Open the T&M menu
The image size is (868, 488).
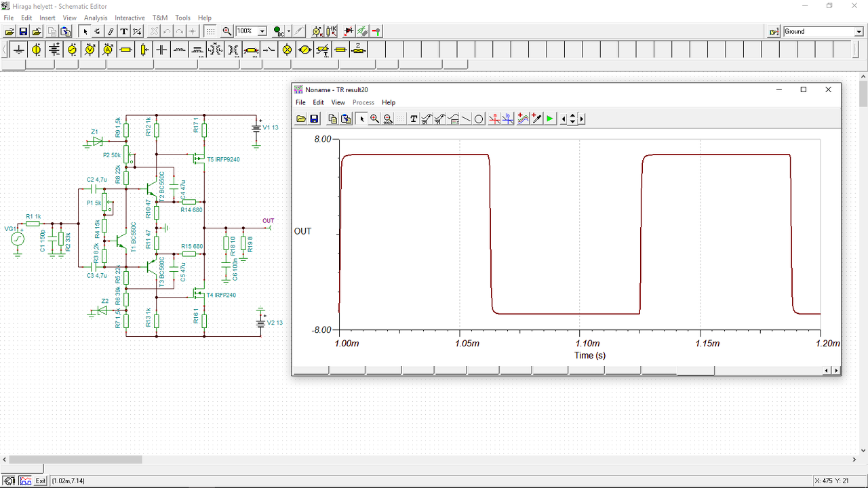click(159, 18)
